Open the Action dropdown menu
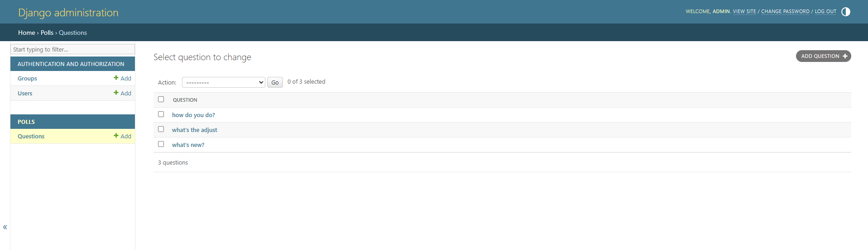This screenshot has width=868, height=250. (223, 82)
